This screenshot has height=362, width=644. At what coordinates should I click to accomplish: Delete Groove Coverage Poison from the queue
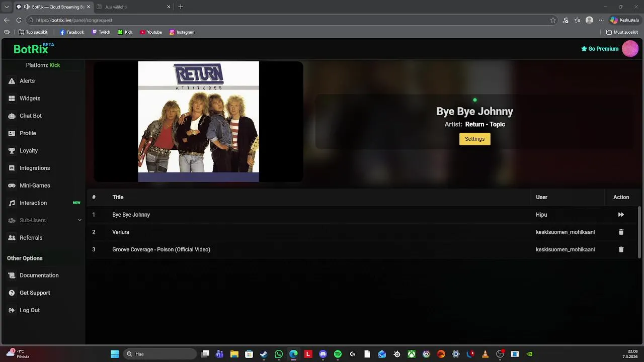click(x=621, y=249)
